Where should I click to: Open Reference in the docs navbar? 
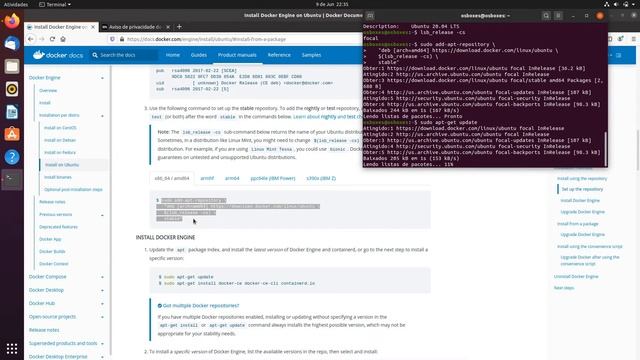pyautogui.click(x=279, y=55)
